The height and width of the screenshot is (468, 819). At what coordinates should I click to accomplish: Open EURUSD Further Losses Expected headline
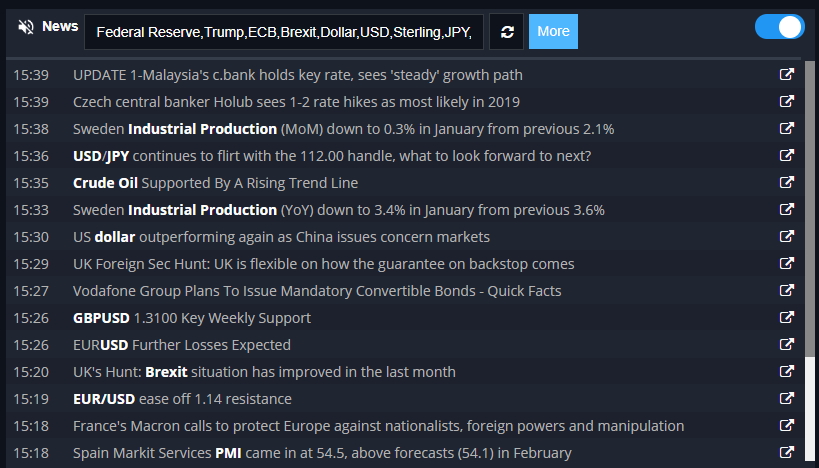pyautogui.click(x=182, y=345)
